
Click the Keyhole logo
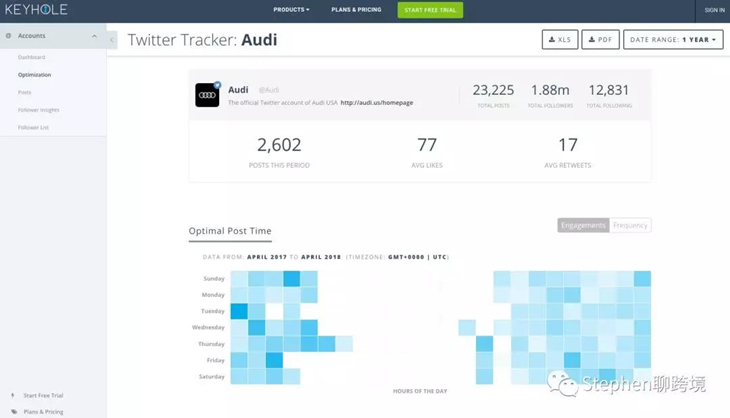tap(36, 9)
